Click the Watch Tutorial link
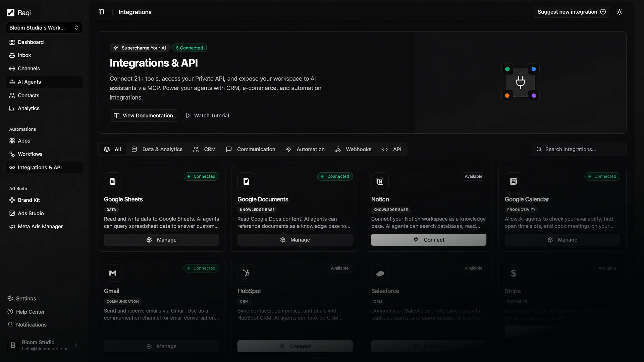Viewport: 644px width, 362px height. pyautogui.click(x=207, y=116)
